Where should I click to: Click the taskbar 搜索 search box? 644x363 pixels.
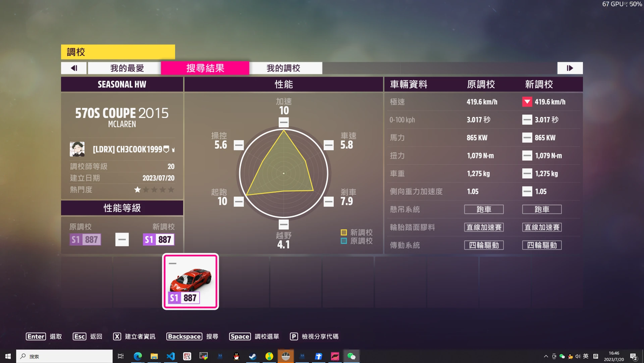point(64,356)
